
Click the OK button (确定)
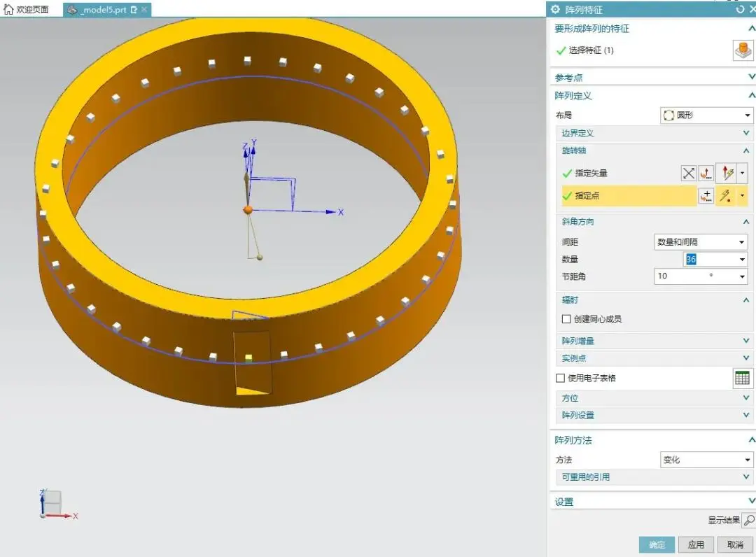657,544
